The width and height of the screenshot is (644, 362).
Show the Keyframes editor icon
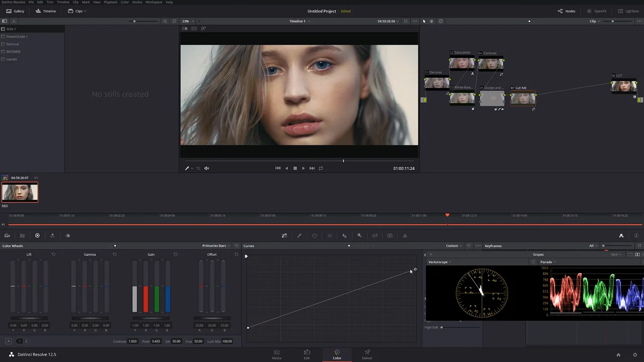621,235
